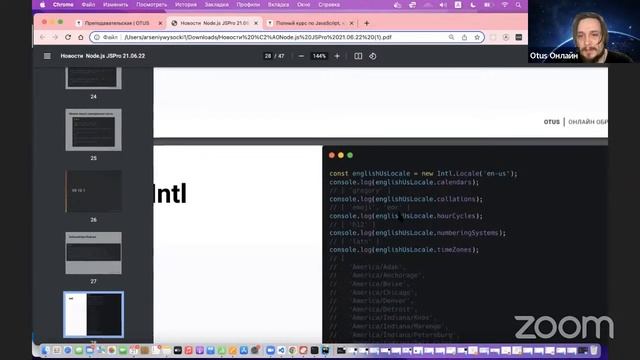Open the Профили menu

pos(248,5)
